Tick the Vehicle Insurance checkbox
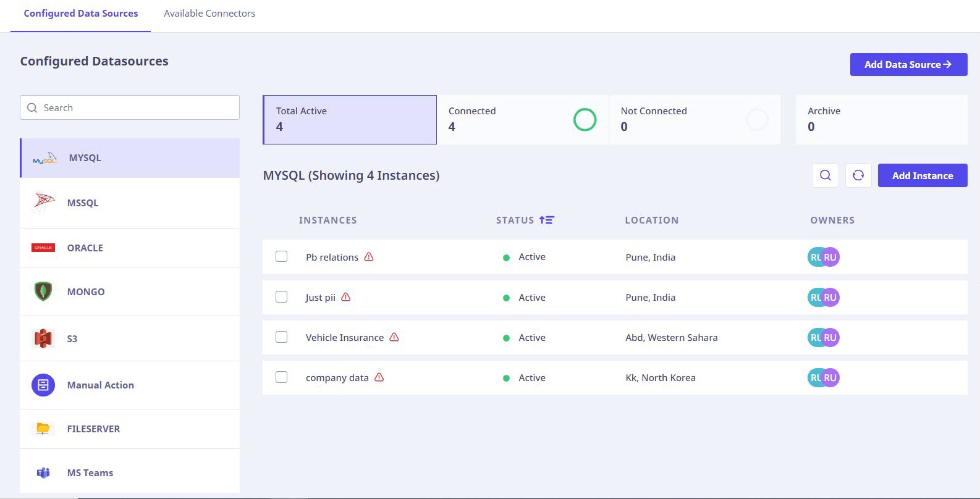The height and width of the screenshot is (499, 980). click(x=282, y=337)
